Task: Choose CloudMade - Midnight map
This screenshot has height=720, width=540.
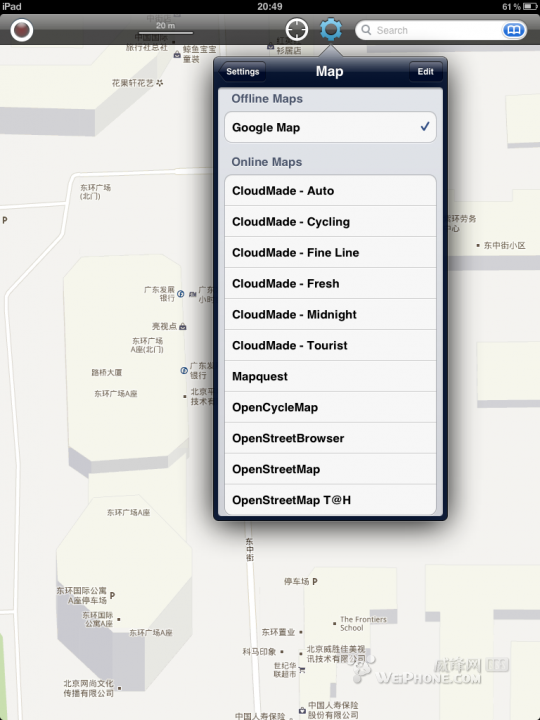Action: 330,314
